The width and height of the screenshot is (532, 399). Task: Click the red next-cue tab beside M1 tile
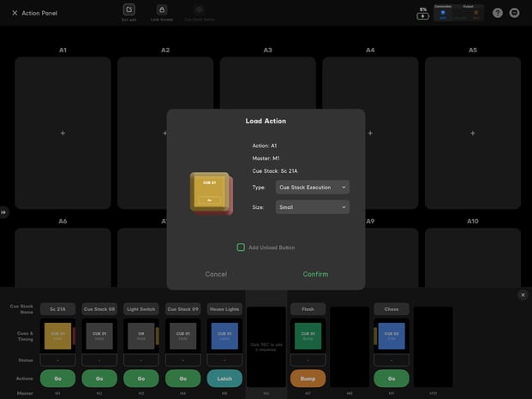point(74,336)
